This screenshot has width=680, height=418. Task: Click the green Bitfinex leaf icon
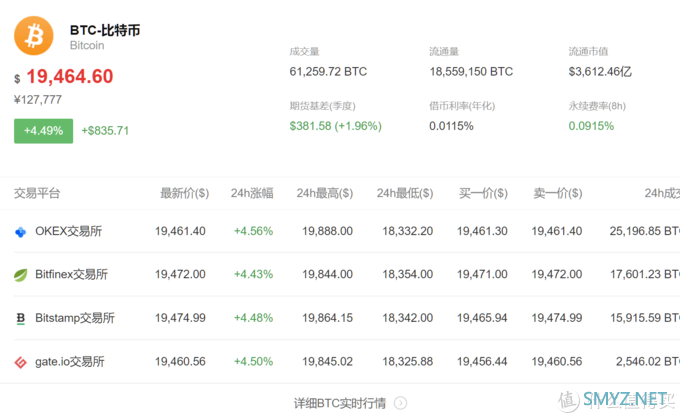[x=20, y=275]
